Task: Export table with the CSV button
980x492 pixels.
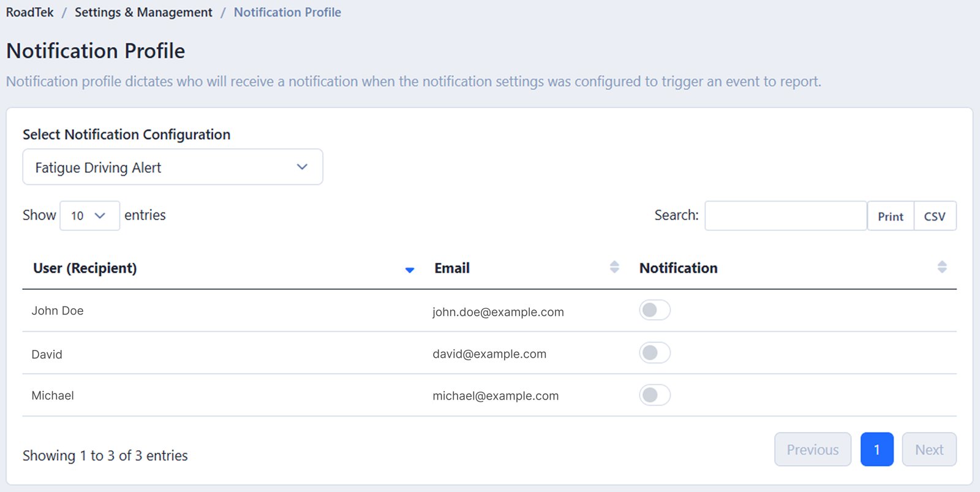Action: click(935, 216)
